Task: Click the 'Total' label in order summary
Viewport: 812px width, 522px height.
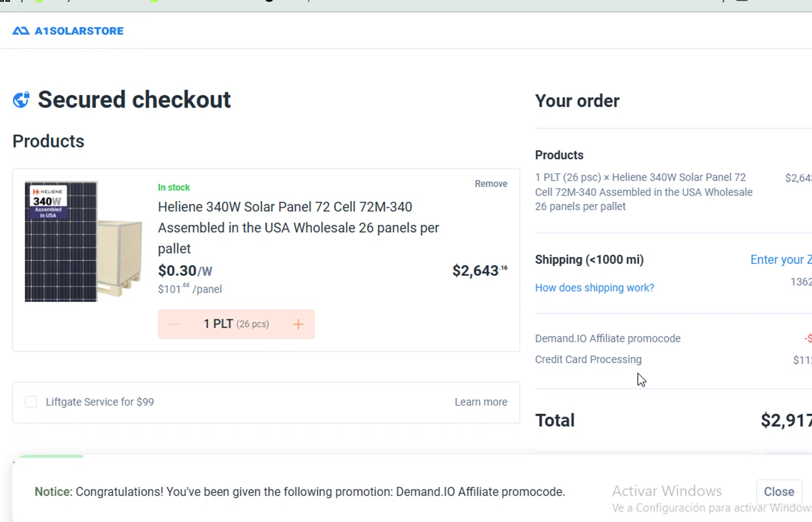Action: [555, 420]
